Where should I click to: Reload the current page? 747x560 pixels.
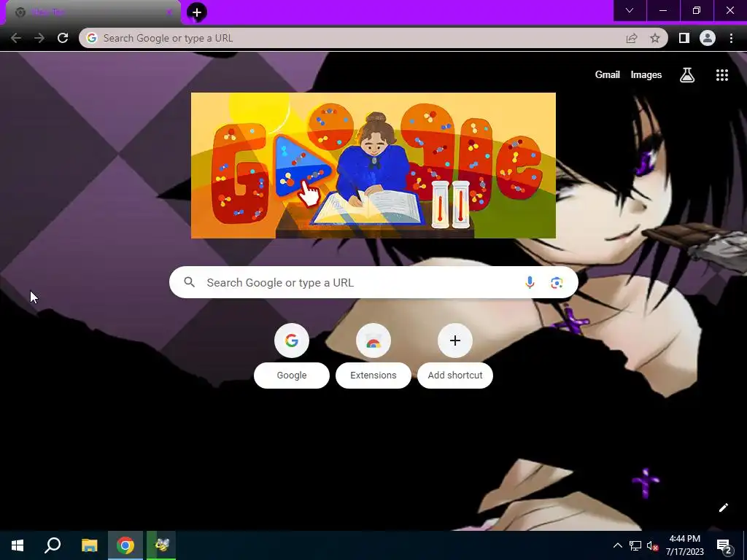pos(63,38)
